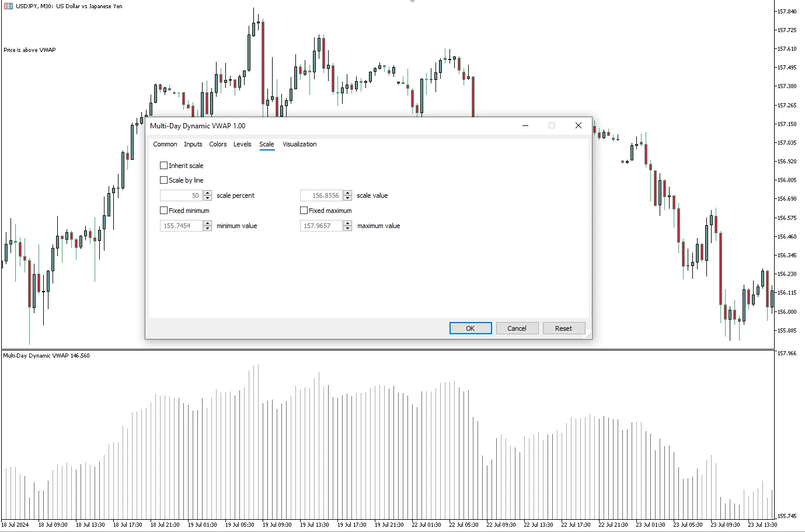Click the 157.840 price on the scale
The image size is (805, 532).
pyautogui.click(x=787, y=12)
